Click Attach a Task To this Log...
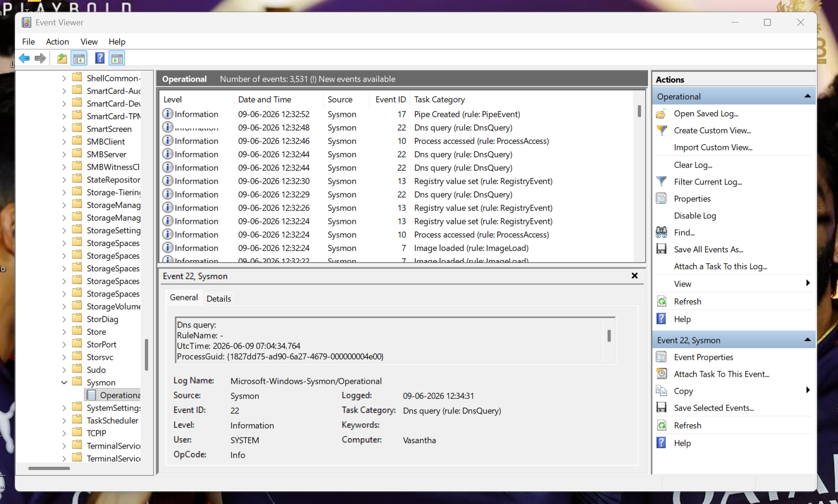This screenshot has height=504, width=838. pyautogui.click(x=721, y=266)
